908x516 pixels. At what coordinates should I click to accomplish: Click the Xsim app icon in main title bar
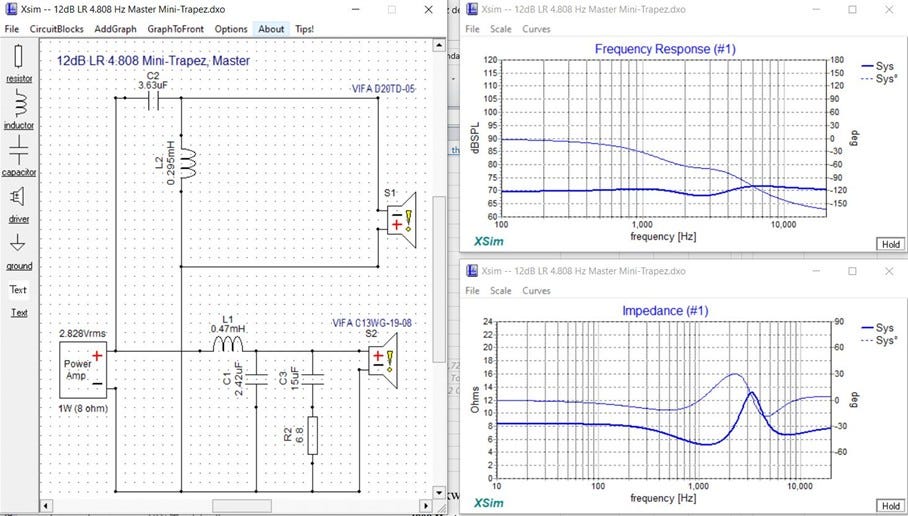click(x=10, y=9)
